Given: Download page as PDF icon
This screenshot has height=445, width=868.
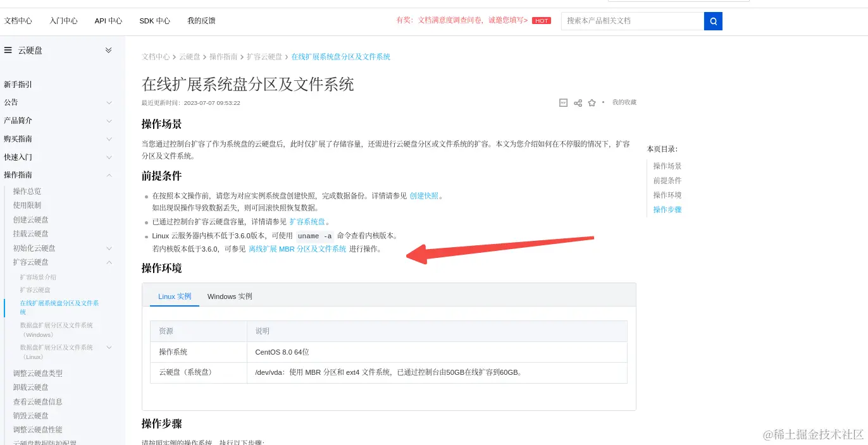Looking at the screenshot, I should 563,102.
